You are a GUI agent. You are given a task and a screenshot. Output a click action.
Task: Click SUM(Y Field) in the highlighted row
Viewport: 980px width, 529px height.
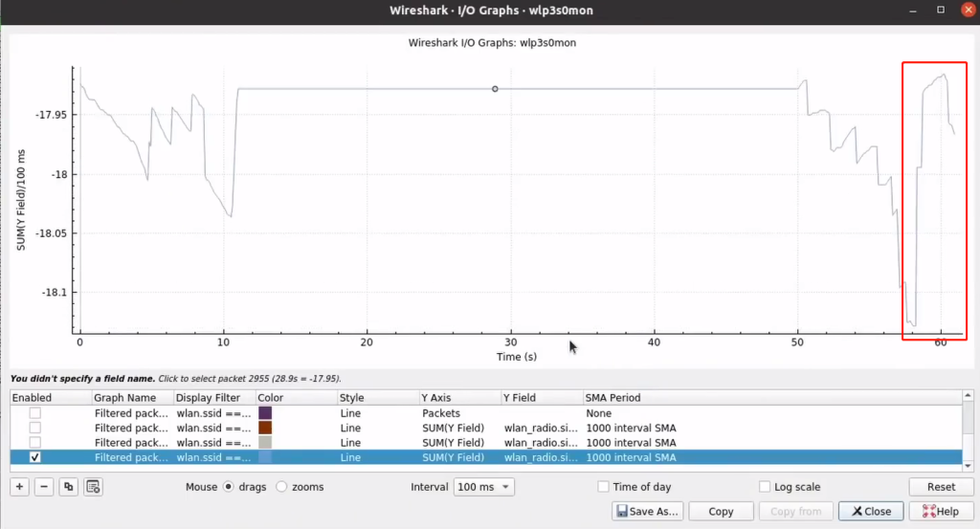[453, 457]
